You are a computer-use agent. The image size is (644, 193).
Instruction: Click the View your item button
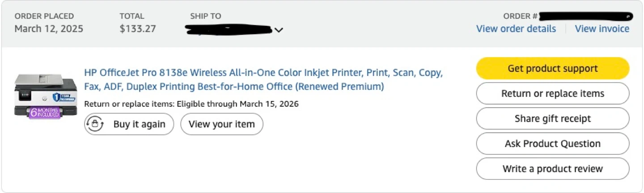222,124
